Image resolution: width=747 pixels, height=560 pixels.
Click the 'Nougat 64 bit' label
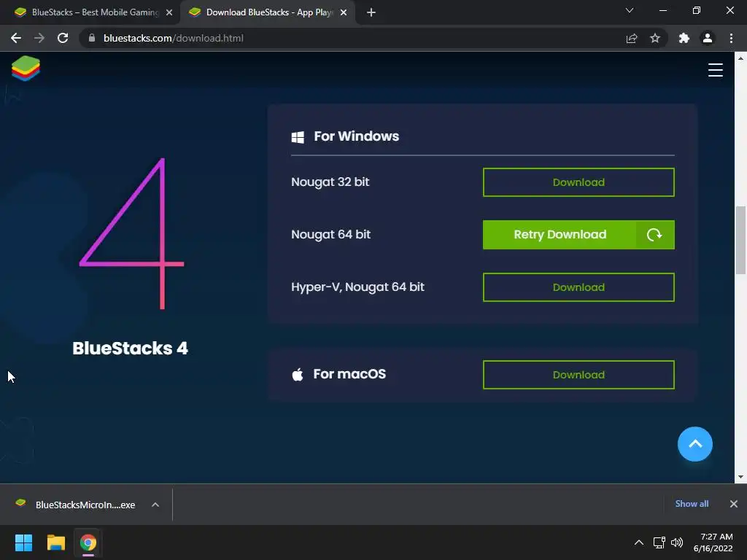point(330,234)
